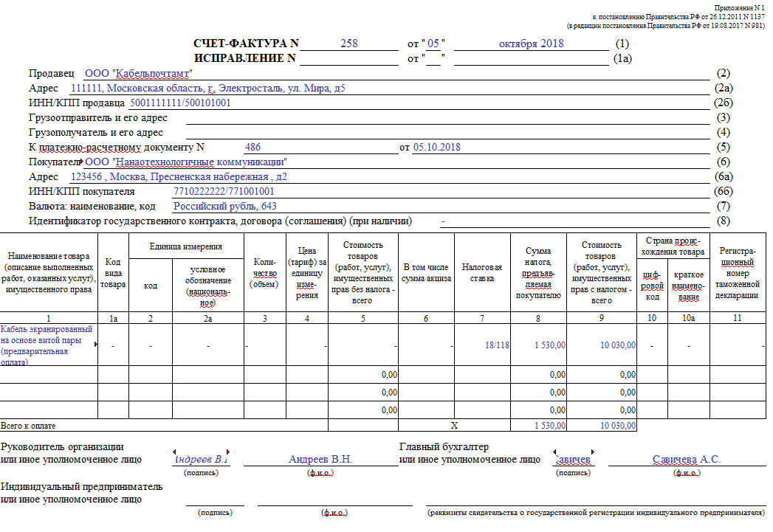Click buyer ИНН/КПП value 7710222222/771001001
The height and width of the screenshot is (532, 773).
[224, 191]
